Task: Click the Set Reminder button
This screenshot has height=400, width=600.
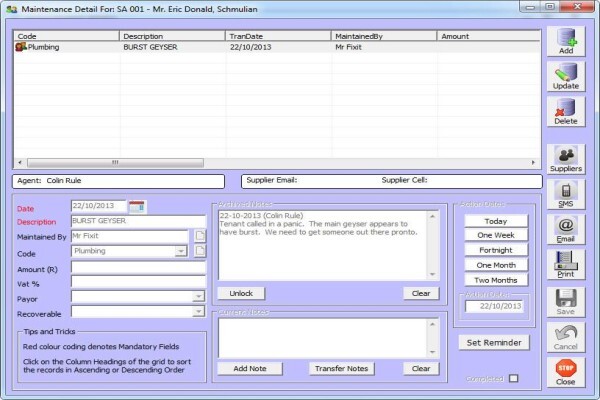Action: 494,343
